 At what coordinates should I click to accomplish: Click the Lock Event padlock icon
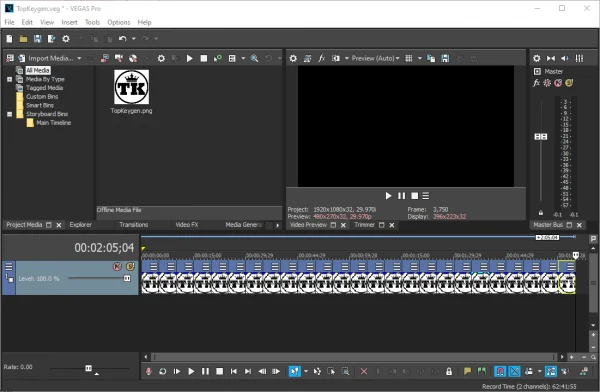(x=449, y=371)
